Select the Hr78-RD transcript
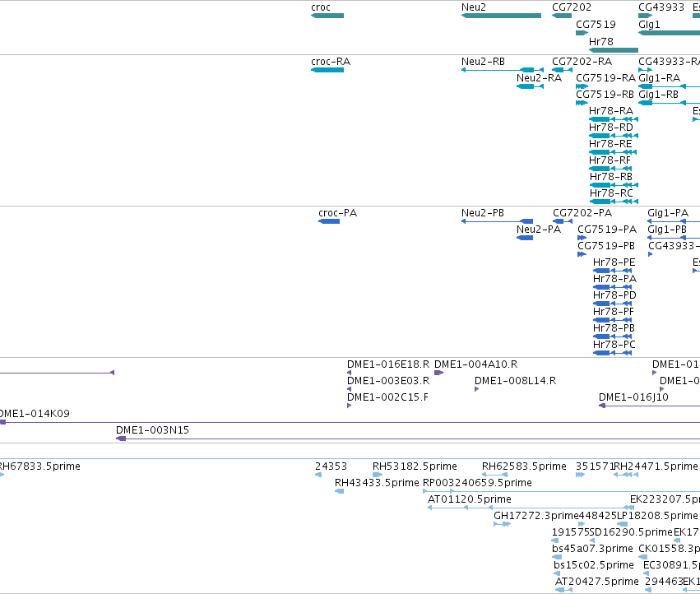700x594 pixels. (614, 136)
